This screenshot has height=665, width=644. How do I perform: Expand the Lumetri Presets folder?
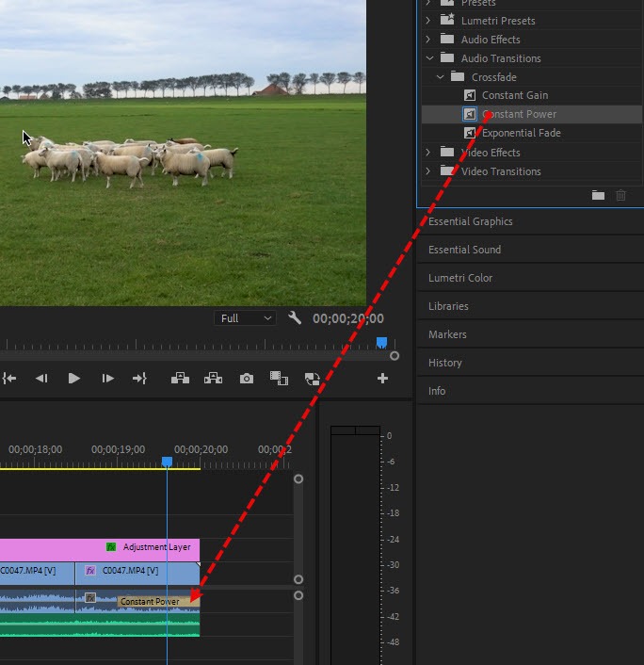[x=428, y=21]
